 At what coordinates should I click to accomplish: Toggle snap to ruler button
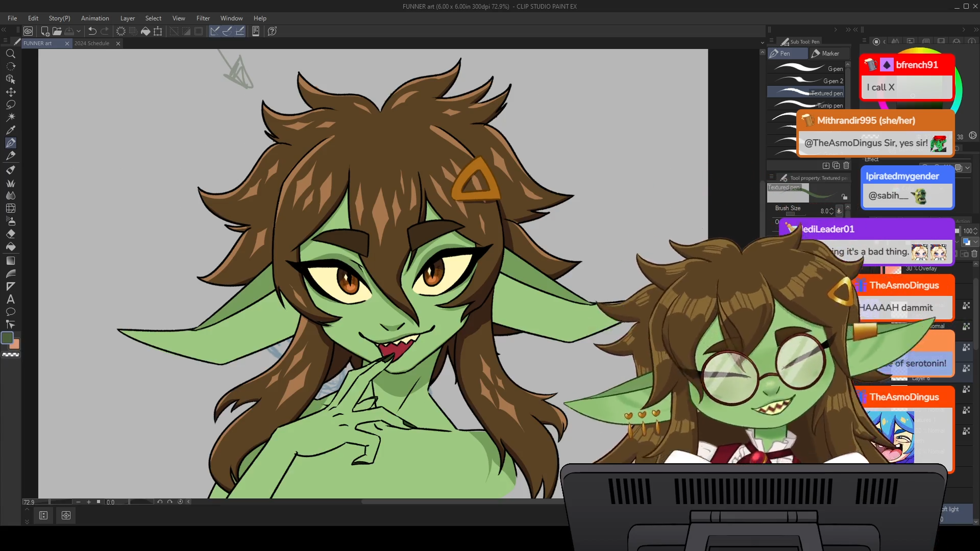pyautogui.click(x=215, y=31)
